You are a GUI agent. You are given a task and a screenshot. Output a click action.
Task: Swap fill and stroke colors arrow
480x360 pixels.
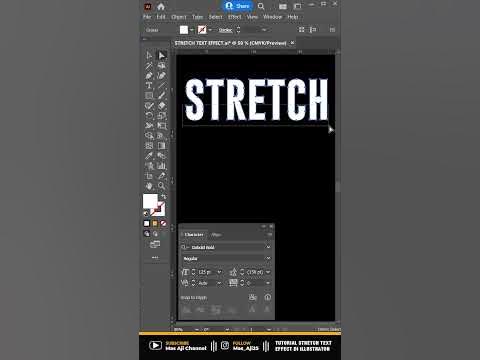click(163, 197)
